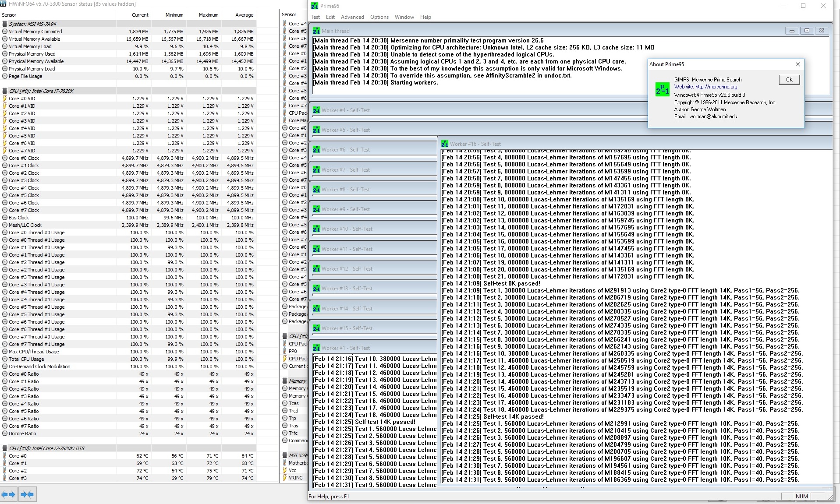Select the Max CPU/Thread Usage row
The height and width of the screenshot is (504, 840).
point(128,352)
